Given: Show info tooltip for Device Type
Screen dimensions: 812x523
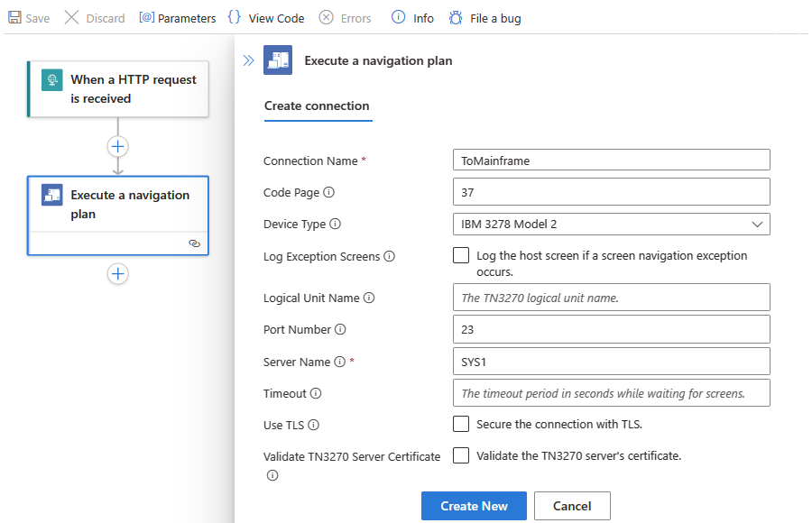Looking at the screenshot, I should point(335,224).
